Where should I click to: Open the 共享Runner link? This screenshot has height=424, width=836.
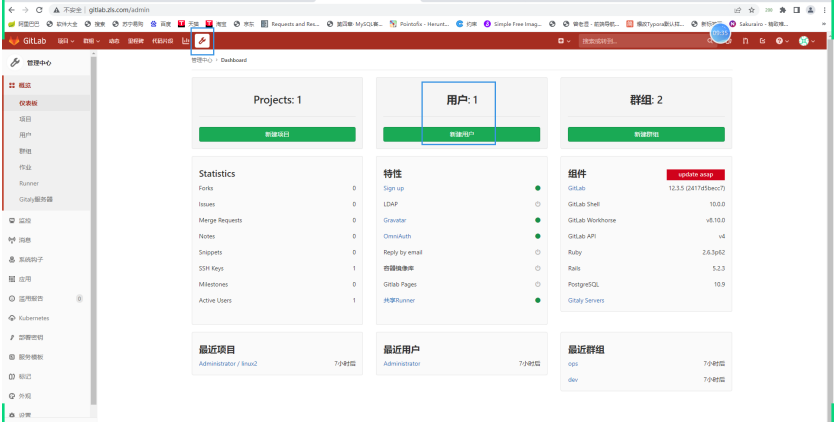click(x=399, y=300)
